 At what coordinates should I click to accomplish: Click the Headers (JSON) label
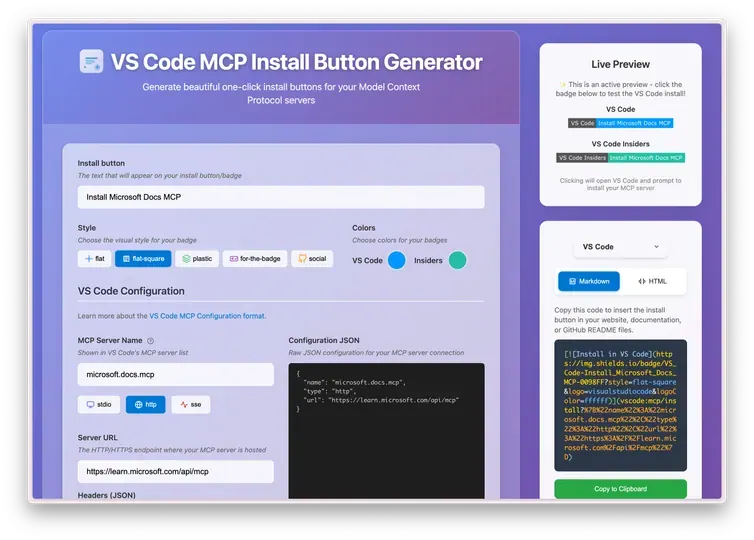107,495
